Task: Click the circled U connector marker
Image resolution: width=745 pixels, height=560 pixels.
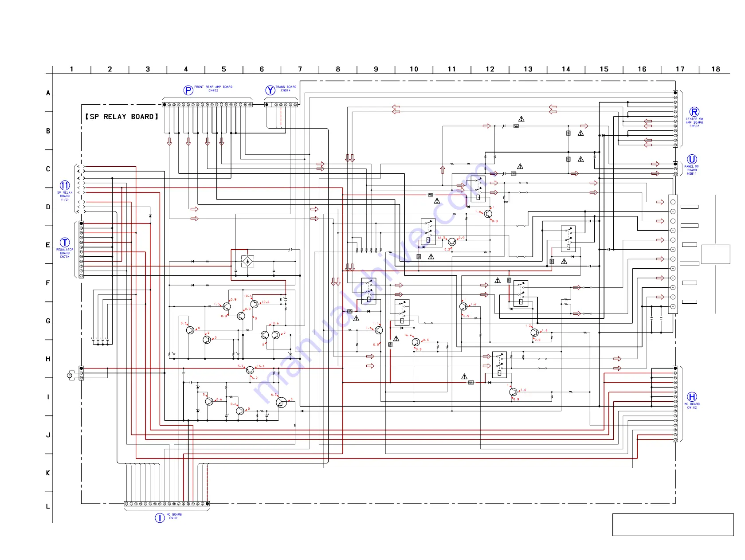Action: coord(692,159)
